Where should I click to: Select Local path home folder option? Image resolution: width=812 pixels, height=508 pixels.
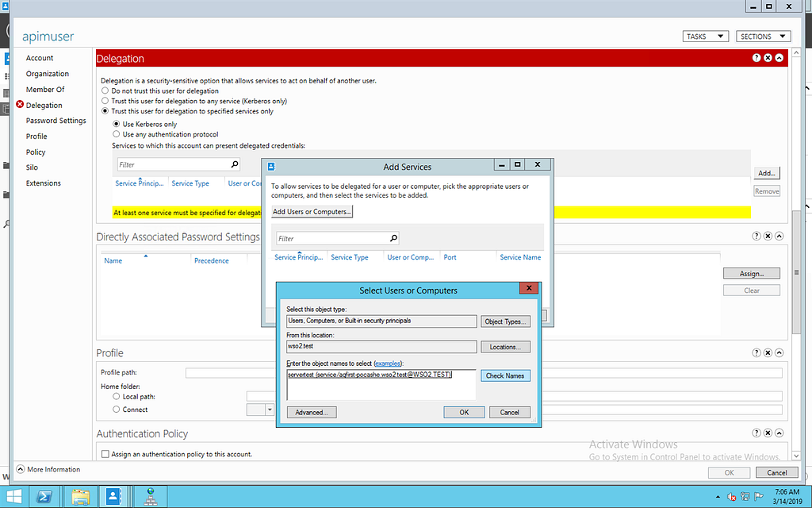[x=117, y=396]
